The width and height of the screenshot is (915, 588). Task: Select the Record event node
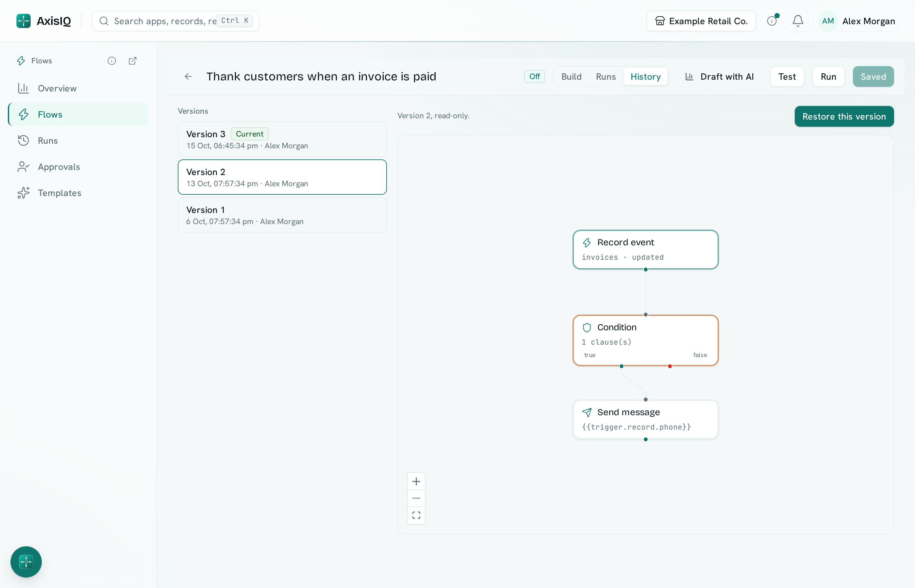coord(645,250)
